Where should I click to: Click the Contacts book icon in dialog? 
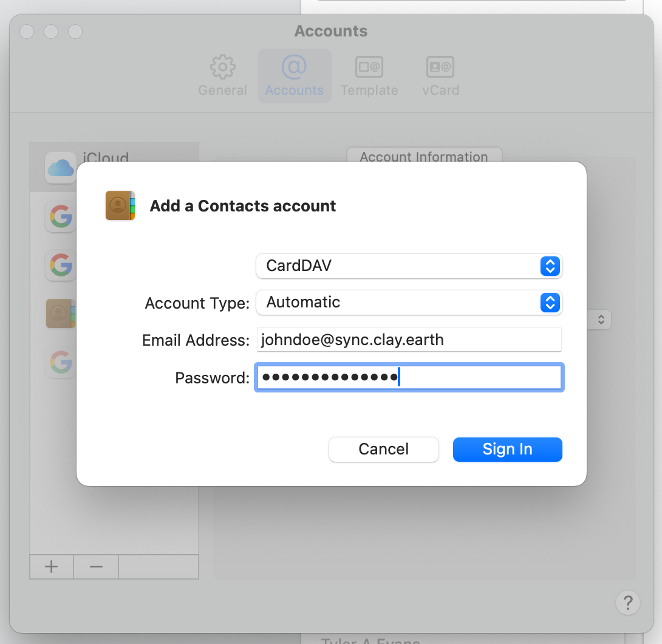point(120,205)
